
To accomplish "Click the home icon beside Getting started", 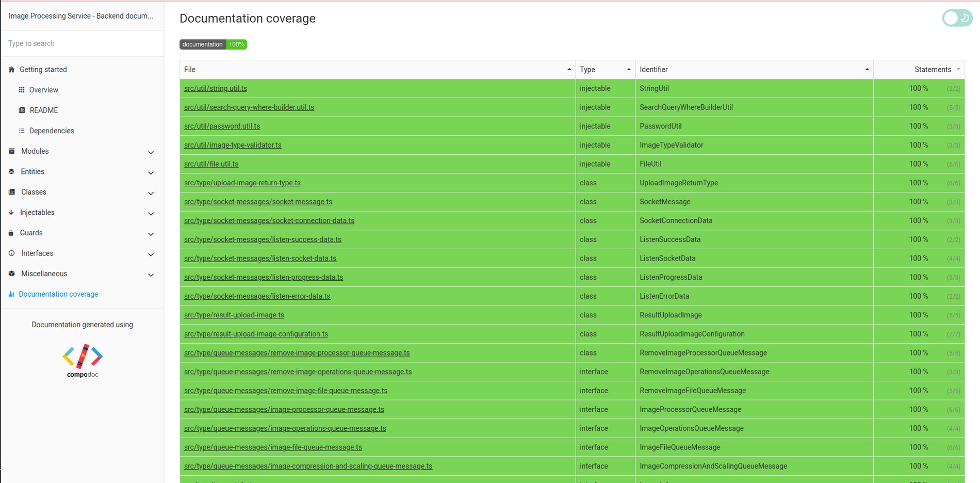I will click(11, 70).
